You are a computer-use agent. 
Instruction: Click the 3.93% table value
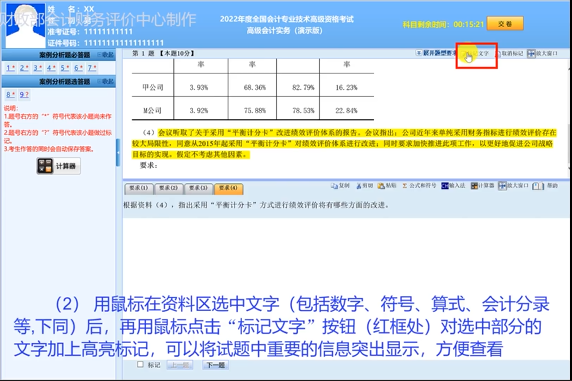pos(199,88)
